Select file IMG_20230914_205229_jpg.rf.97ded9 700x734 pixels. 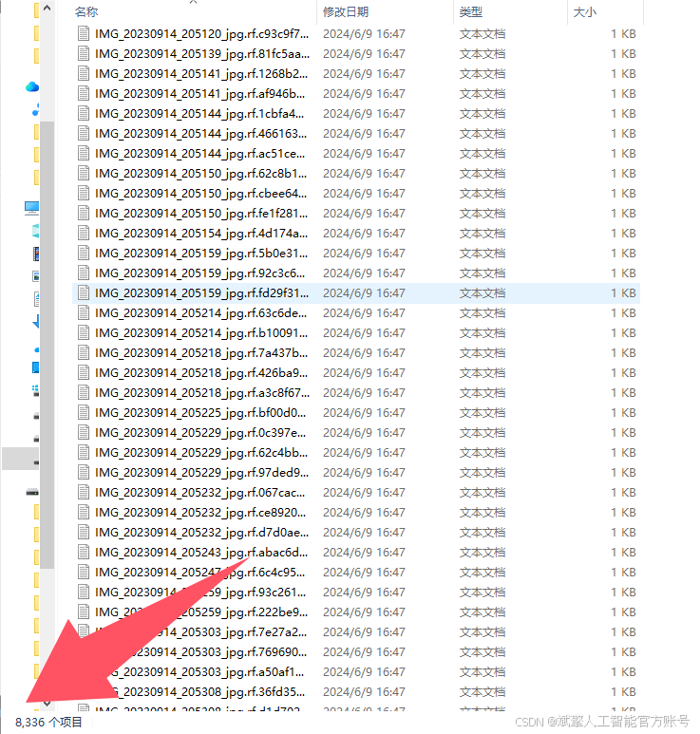tap(356, 472)
